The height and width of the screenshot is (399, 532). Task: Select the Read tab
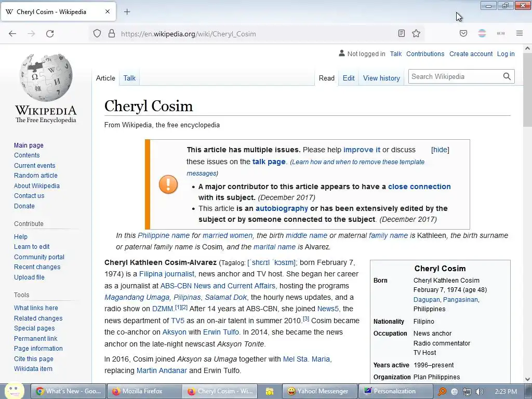click(326, 78)
